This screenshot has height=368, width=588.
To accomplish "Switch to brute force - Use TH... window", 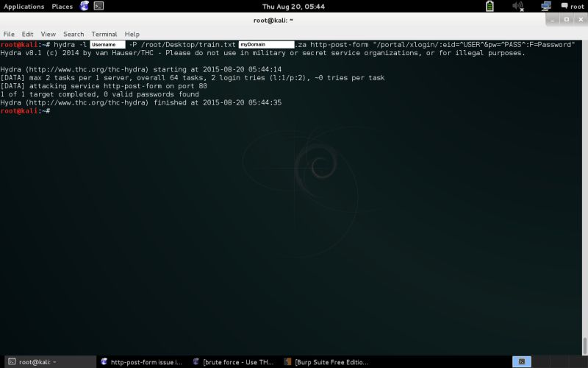I will 234,362.
